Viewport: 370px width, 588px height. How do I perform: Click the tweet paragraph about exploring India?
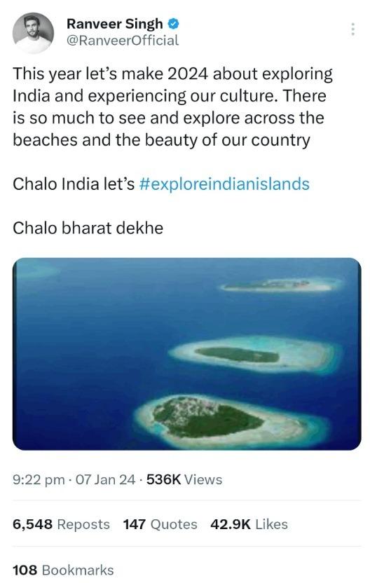click(172, 107)
